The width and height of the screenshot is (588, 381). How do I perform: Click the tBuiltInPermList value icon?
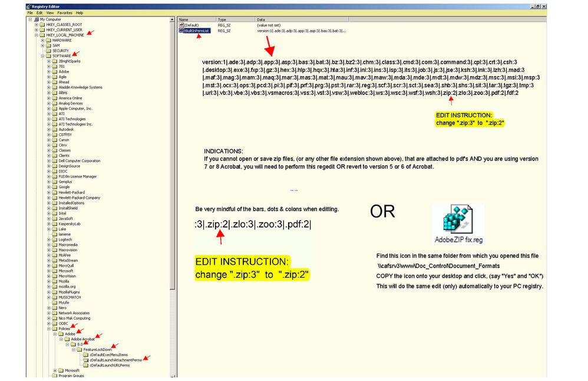[x=183, y=30]
